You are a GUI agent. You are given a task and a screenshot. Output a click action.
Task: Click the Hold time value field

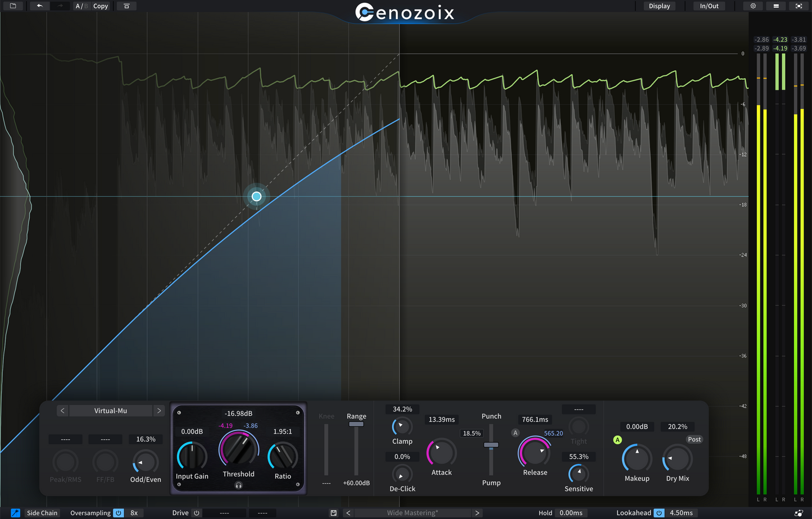tap(570, 512)
